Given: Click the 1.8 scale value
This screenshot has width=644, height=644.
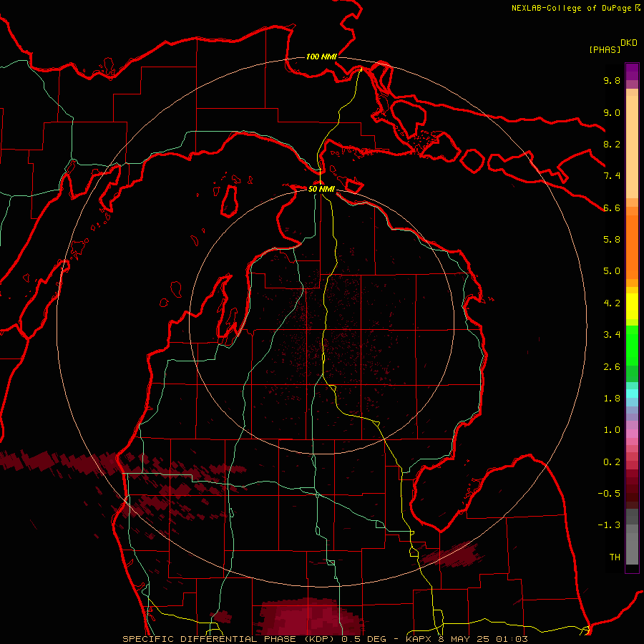Looking at the screenshot, I should pyautogui.click(x=612, y=399).
